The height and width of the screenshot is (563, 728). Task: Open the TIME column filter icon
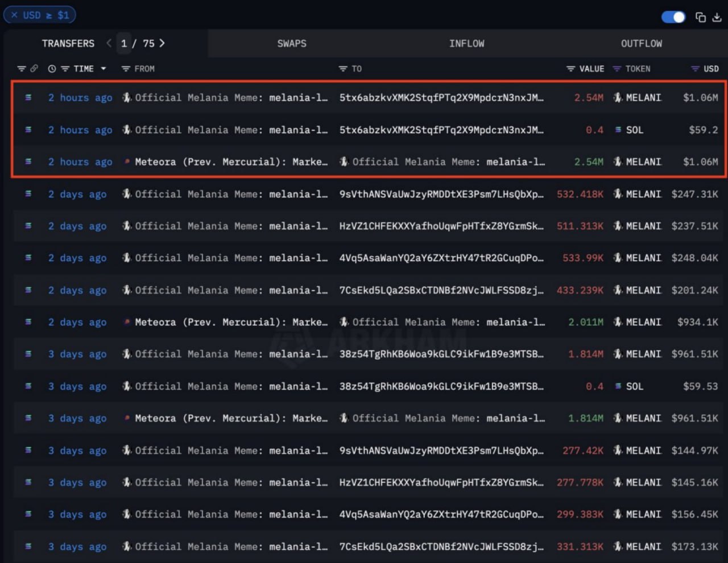pyautogui.click(x=65, y=69)
